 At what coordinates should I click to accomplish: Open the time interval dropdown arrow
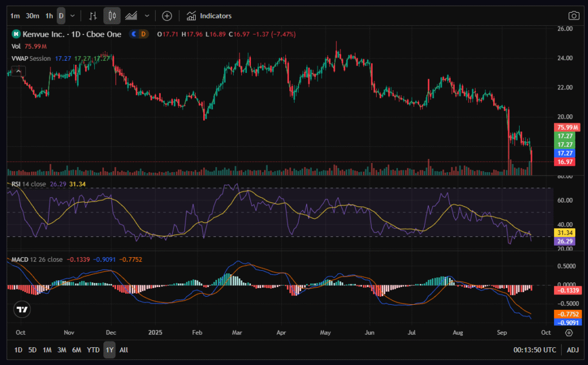[72, 15]
